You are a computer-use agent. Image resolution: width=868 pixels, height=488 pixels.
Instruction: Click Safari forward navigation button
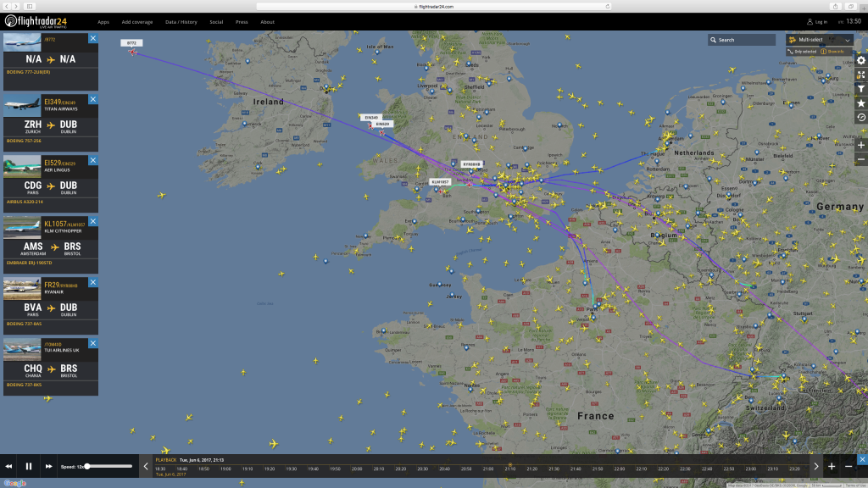click(x=16, y=6)
